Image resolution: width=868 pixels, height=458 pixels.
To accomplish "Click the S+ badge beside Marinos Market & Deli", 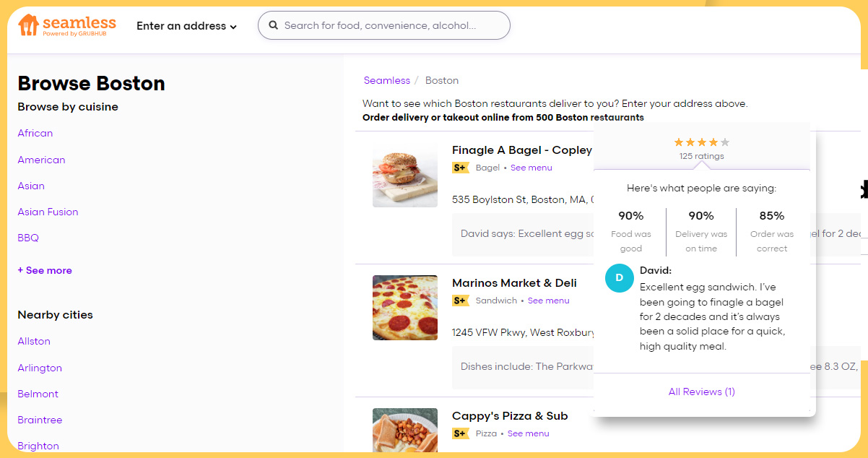I will (x=460, y=300).
